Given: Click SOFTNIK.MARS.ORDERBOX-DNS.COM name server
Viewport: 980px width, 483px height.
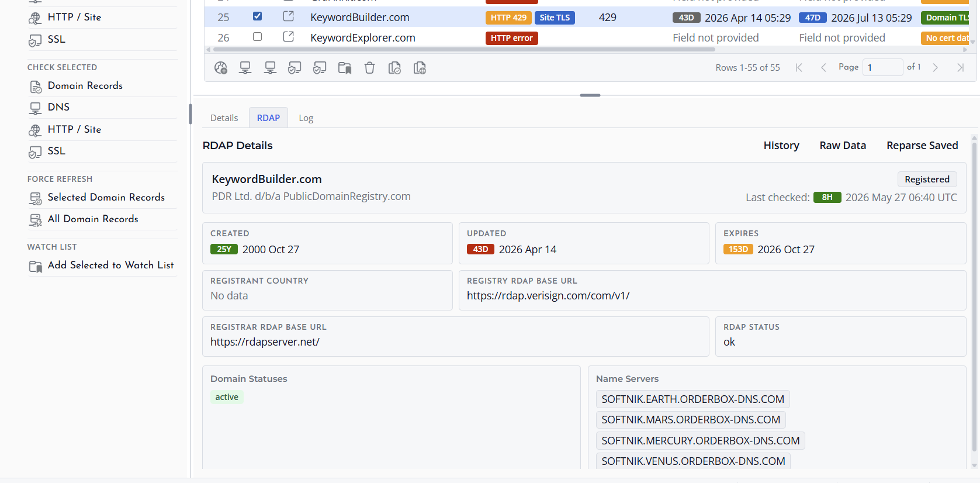Looking at the screenshot, I should pyautogui.click(x=691, y=420).
